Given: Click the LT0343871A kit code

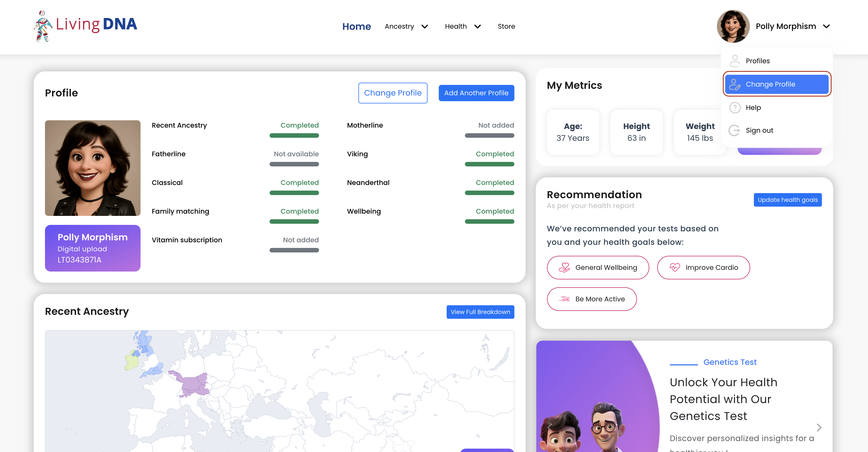Looking at the screenshot, I should (79, 260).
